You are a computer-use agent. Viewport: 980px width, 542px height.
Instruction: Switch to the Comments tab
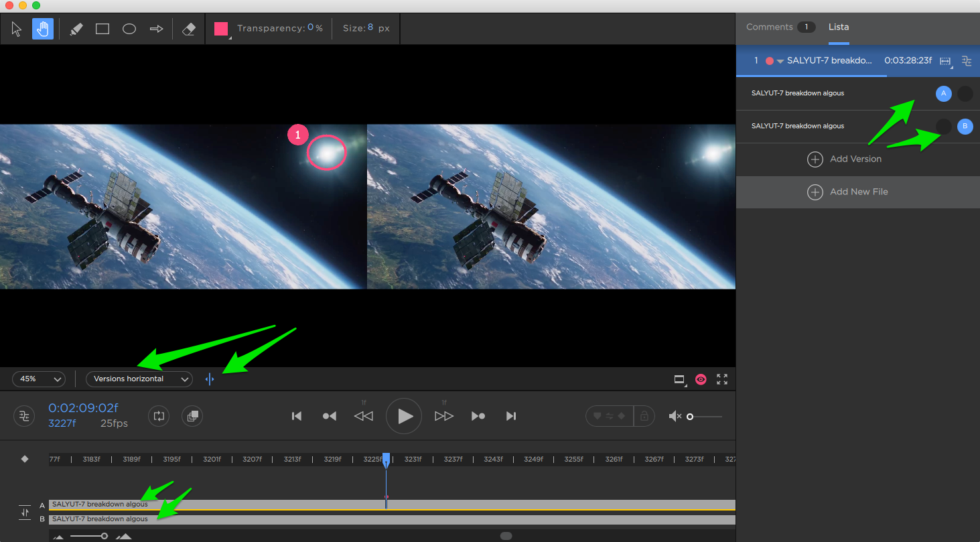pyautogui.click(x=770, y=27)
